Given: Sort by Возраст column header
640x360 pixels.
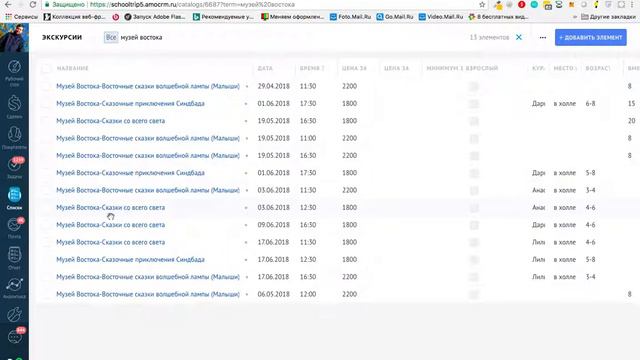Looking at the screenshot, I should [x=597, y=68].
